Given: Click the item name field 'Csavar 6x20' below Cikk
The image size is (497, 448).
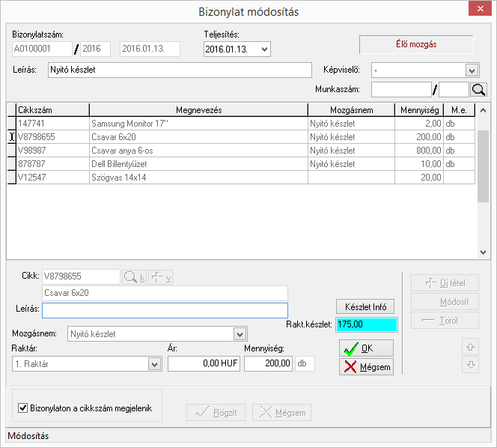Looking at the screenshot, I should pyautogui.click(x=165, y=293).
